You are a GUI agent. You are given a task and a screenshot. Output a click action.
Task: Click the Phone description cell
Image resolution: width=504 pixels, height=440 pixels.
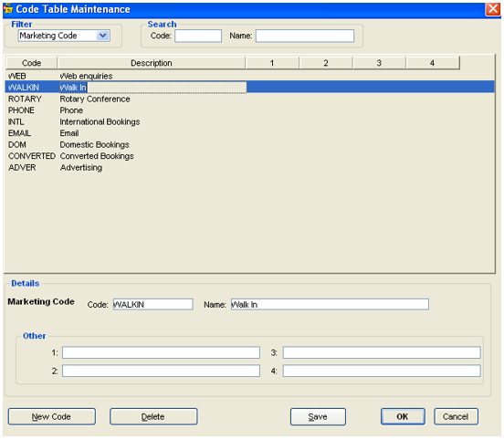click(71, 110)
